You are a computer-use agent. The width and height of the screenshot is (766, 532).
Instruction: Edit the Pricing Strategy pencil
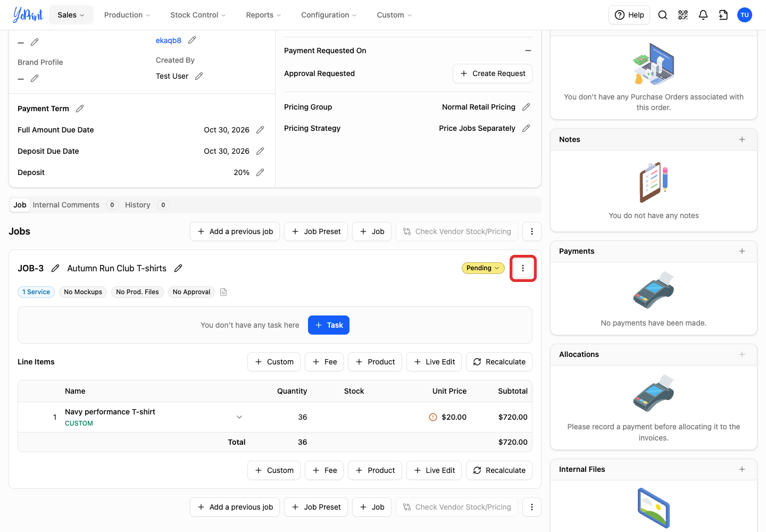click(x=526, y=128)
